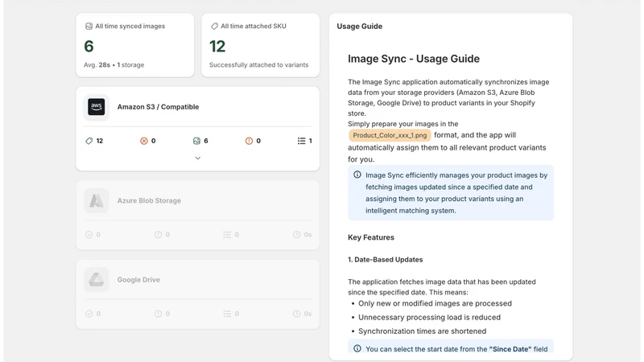The height and width of the screenshot is (362, 644).
Task: Click the large number 6 synced images
Action: point(89,47)
